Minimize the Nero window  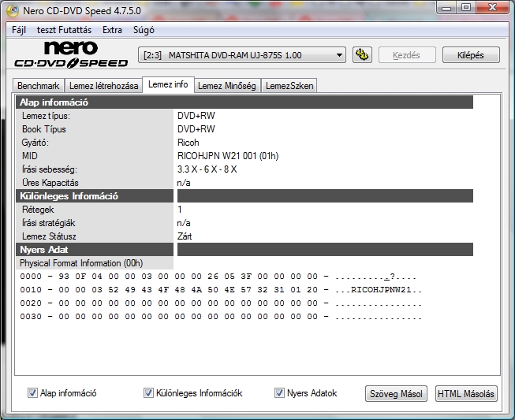(446, 8)
